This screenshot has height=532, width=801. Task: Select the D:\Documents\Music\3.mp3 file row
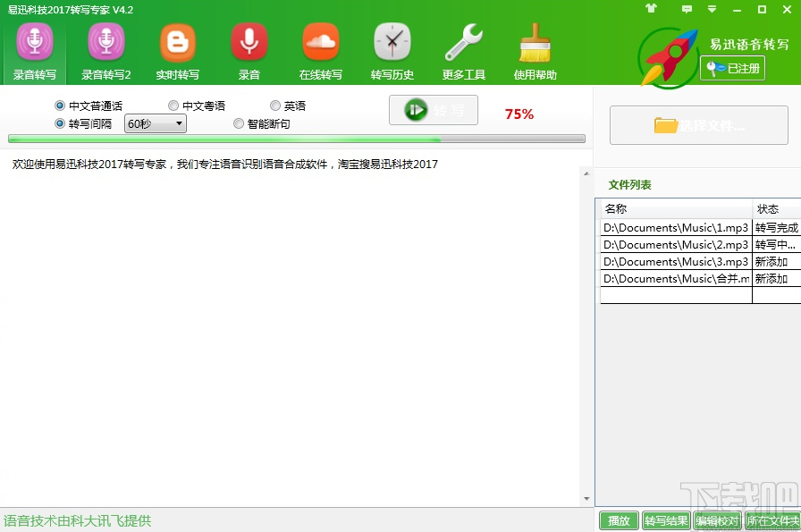pos(676,261)
